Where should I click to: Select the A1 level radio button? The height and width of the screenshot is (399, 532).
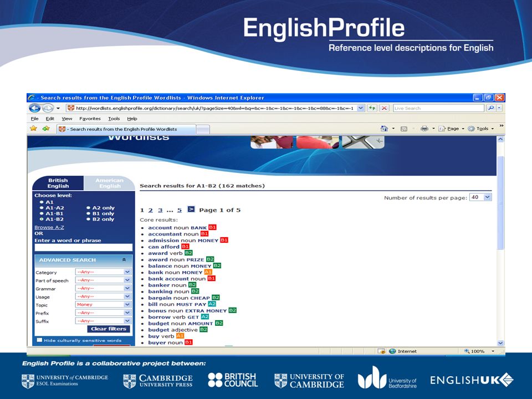42,202
